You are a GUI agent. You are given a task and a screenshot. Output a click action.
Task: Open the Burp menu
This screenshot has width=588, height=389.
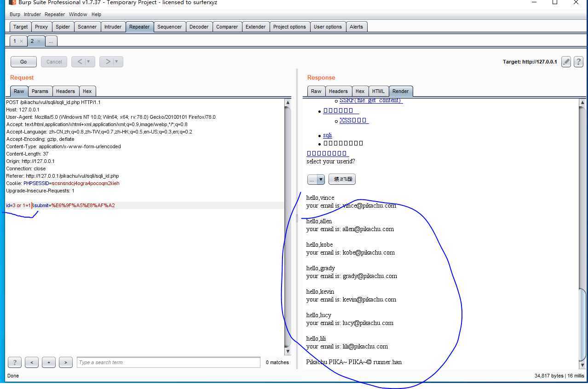click(15, 14)
